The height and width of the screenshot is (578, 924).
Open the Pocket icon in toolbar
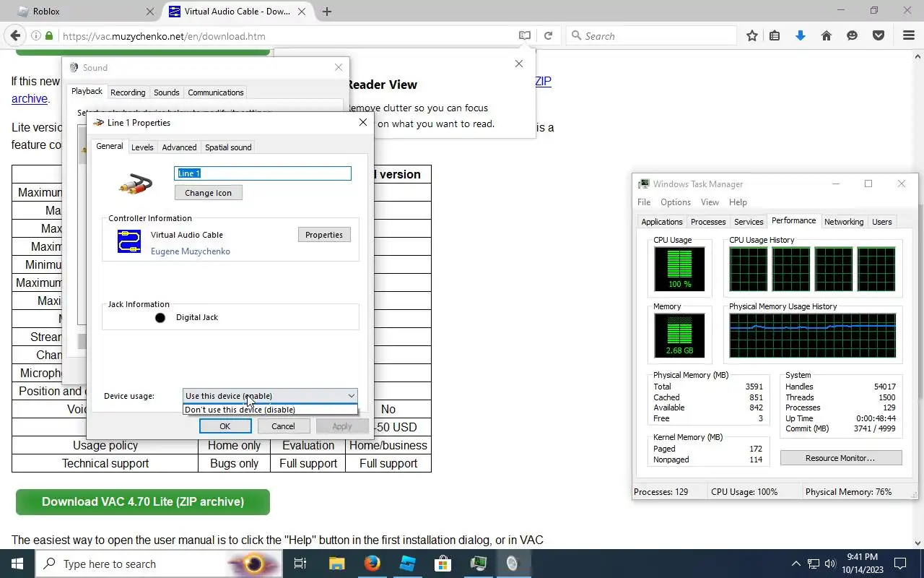point(879,35)
